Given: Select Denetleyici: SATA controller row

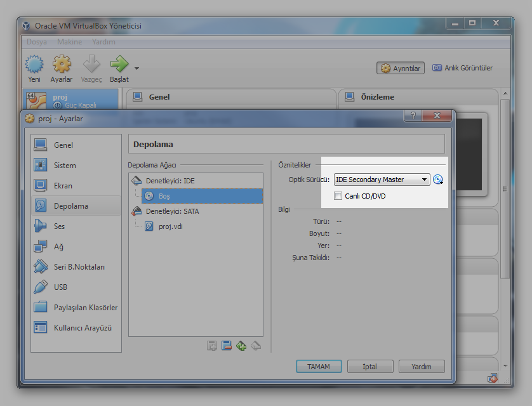Looking at the screenshot, I should click(196, 211).
